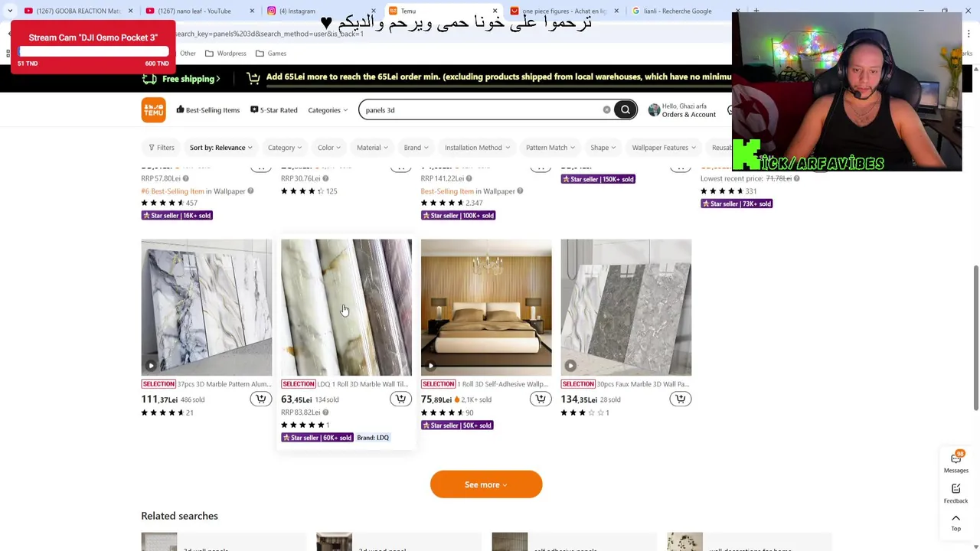Open the Wordpress bookmarks folder
Viewport: 980px width, 551px height.
click(226, 54)
